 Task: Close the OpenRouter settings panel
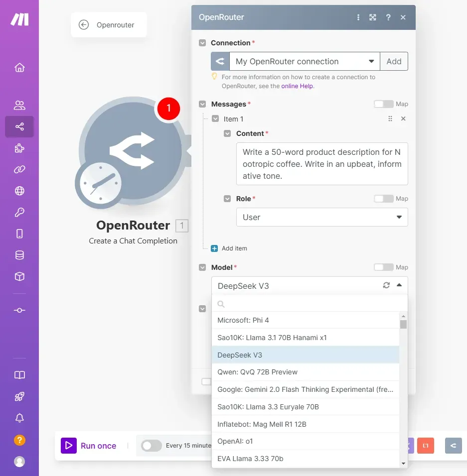pos(403,17)
